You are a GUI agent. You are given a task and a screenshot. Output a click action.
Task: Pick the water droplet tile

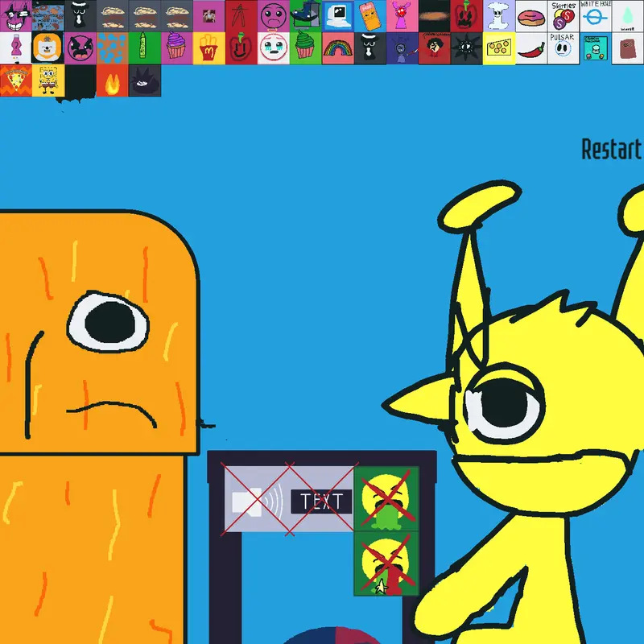(x=628, y=16)
